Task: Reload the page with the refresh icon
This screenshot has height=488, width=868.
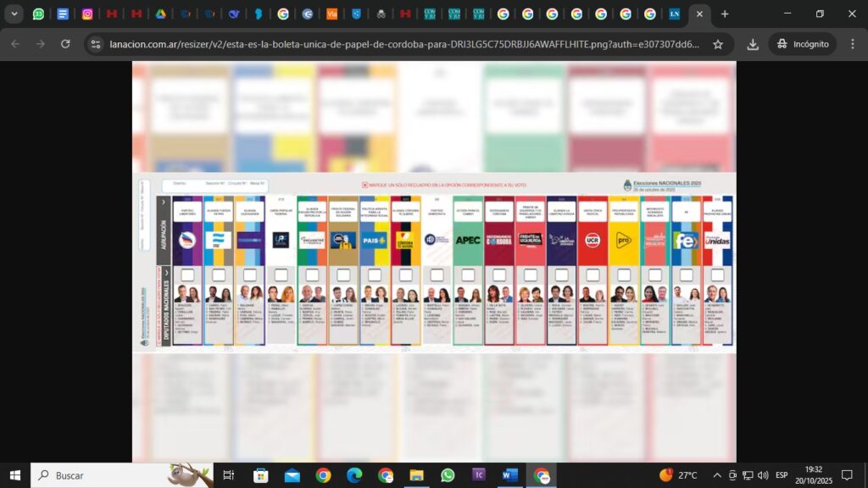Action: [x=65, y=44]
